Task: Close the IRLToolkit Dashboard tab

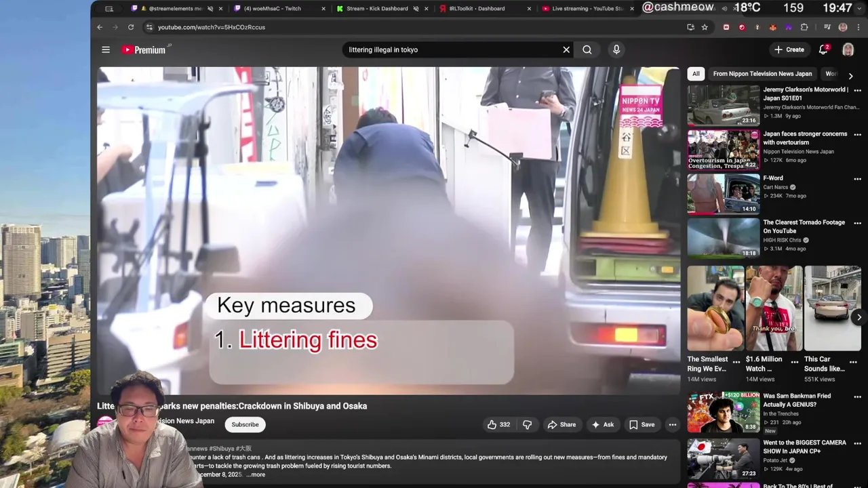Action: pyautogui.click(x=528, y=9)
